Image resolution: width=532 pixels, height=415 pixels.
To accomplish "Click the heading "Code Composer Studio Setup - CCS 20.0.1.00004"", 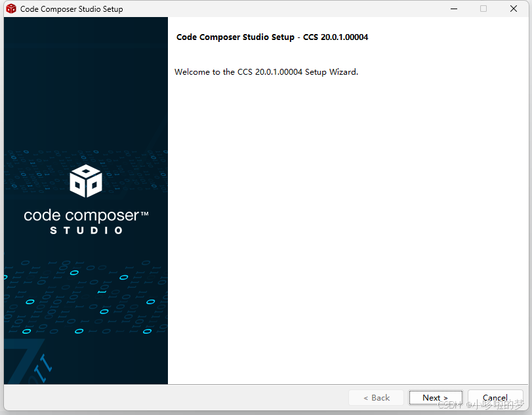I will click(x=272, y=37).
